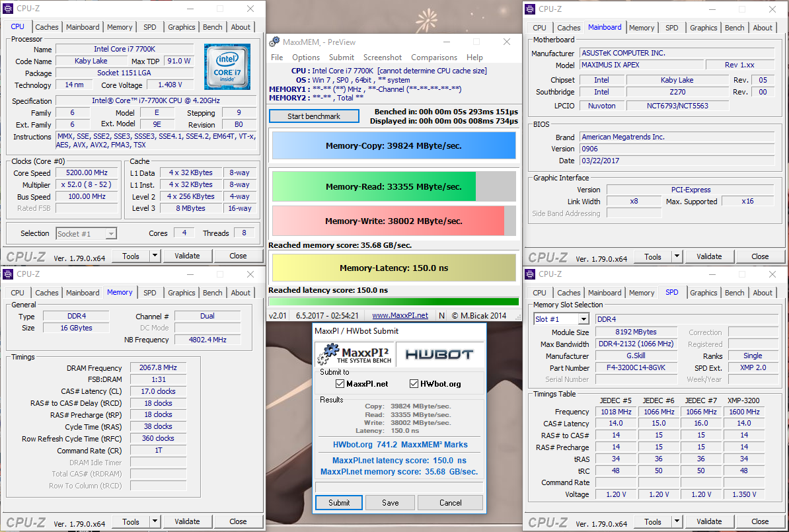Click the CAS# Latency 17.0 clocks value
This screenshot has height=532, width=789.
point(158,391)
